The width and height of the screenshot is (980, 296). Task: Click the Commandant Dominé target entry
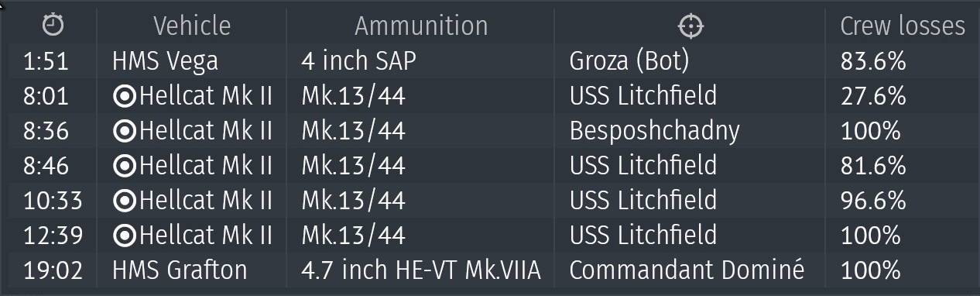[x=687, y=270]
